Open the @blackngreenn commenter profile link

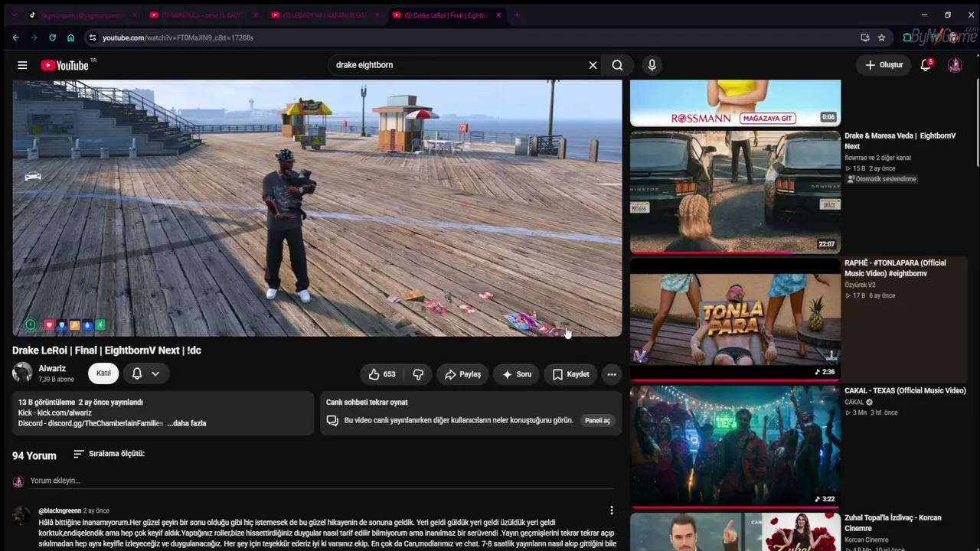pos(60,510)
